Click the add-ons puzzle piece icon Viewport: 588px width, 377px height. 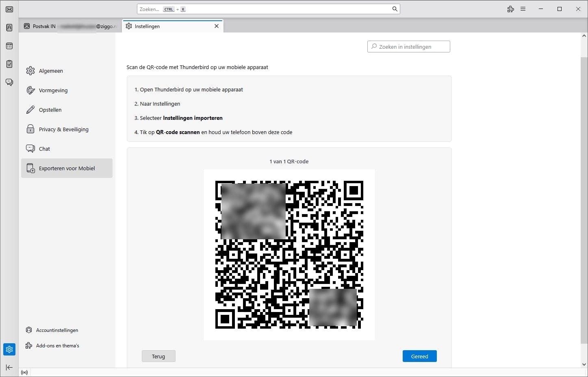510,9
